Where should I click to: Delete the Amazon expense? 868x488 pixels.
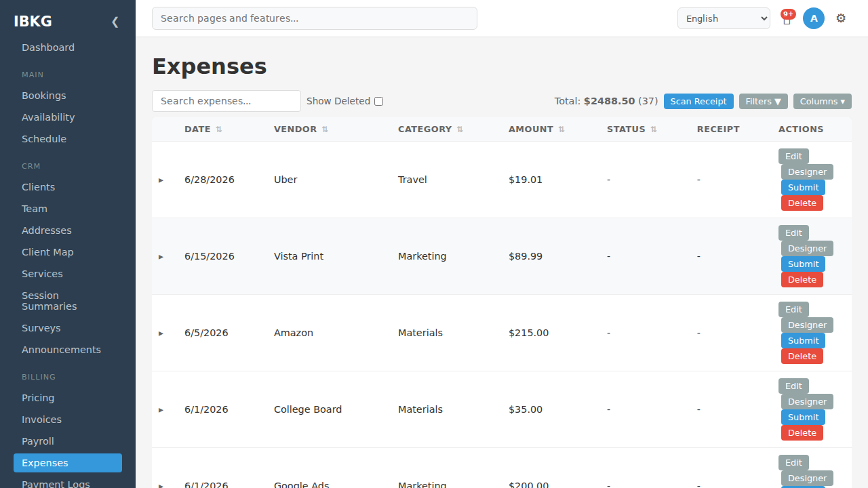802,357
